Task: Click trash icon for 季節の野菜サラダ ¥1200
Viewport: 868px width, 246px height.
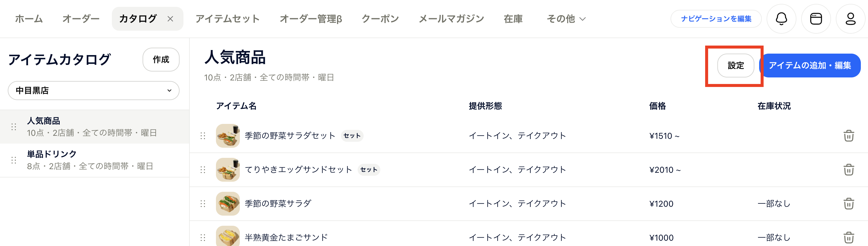Action: coord(848,204)
